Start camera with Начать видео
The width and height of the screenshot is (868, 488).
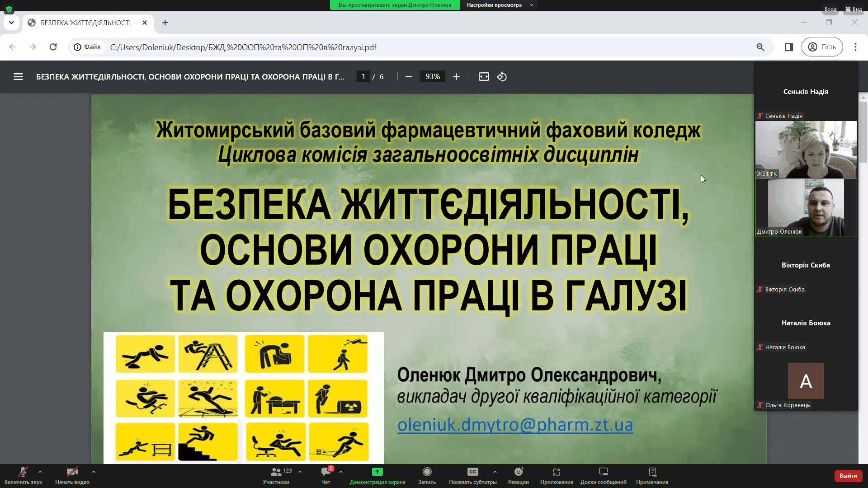72,476
